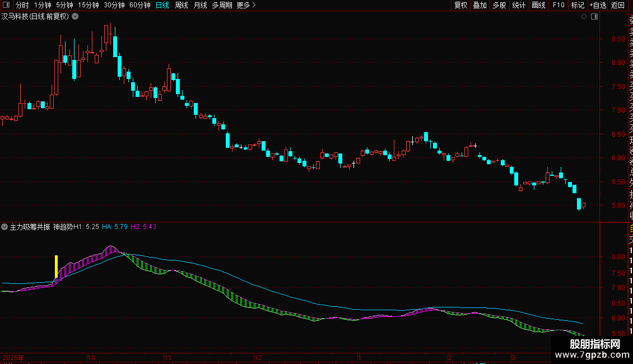The width and height of the screenshot is (633, 364).
Task: Choose the 60分钟 timeframe
Action: pos(140,5)
